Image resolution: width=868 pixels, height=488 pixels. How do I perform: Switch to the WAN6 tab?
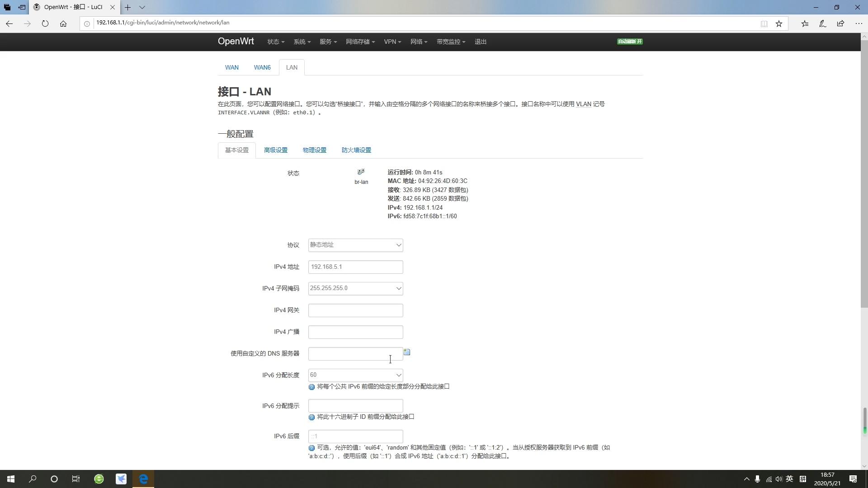(262, 67)
